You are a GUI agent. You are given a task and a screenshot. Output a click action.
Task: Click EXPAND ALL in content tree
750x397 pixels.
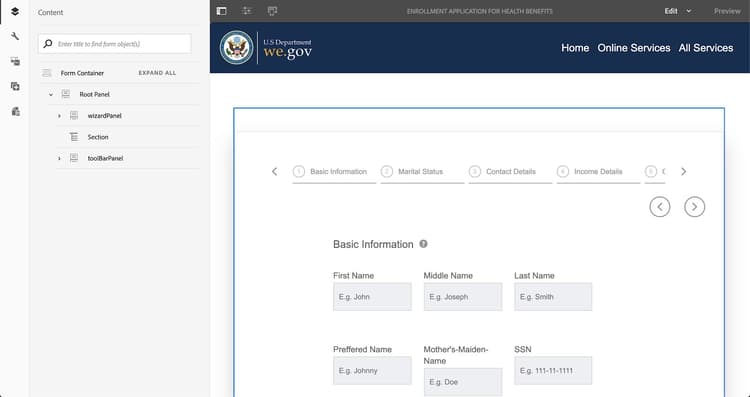pos(157,73)
